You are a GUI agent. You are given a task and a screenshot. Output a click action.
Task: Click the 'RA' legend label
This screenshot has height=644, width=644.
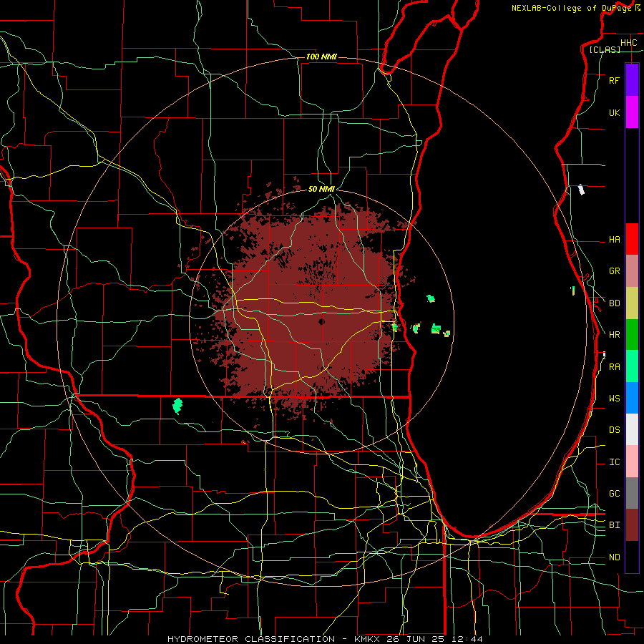pyautogui.click(x=614, y=366)
